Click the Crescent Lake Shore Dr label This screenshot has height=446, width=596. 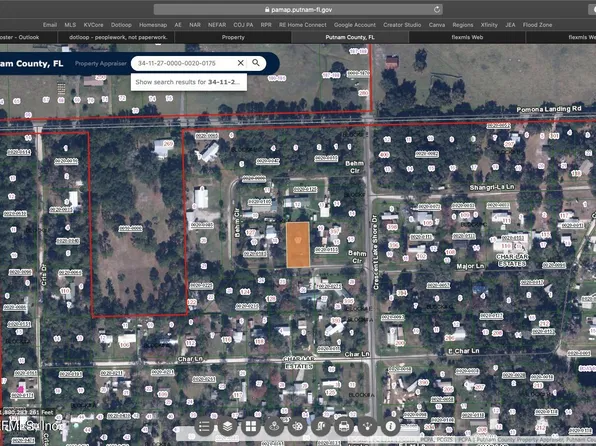pyautogui.click(x=375, y=252)
